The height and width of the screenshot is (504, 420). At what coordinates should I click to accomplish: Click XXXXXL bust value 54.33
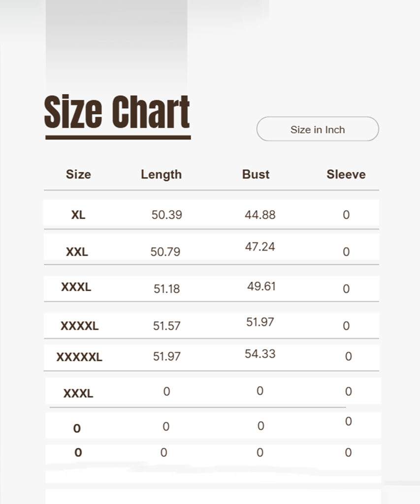pos(260,354)
